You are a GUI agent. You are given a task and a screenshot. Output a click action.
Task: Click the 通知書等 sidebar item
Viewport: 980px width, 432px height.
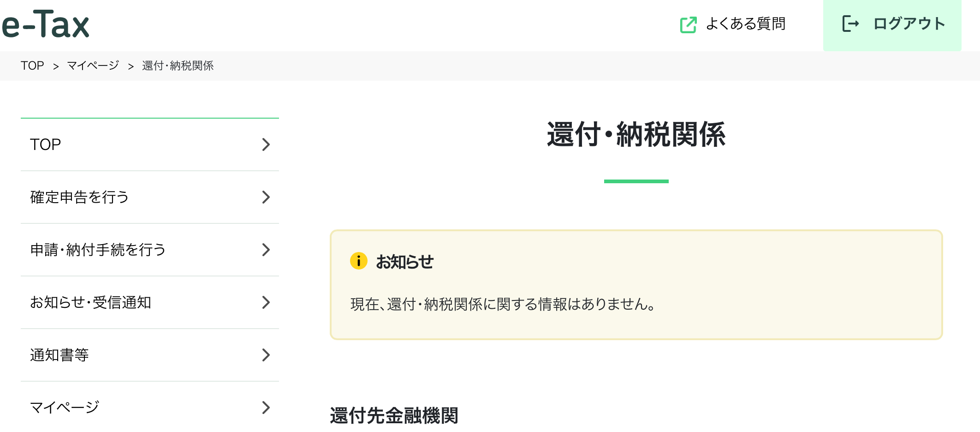(59, 355)
